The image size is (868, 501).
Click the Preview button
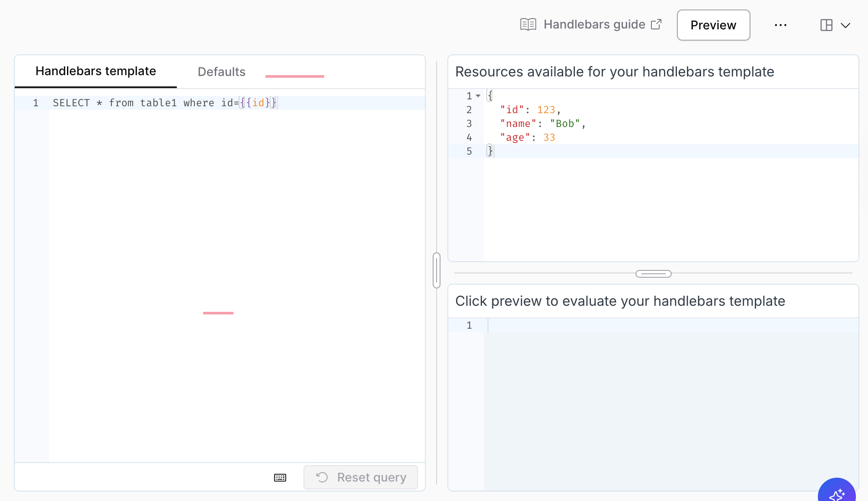[713, 25]
